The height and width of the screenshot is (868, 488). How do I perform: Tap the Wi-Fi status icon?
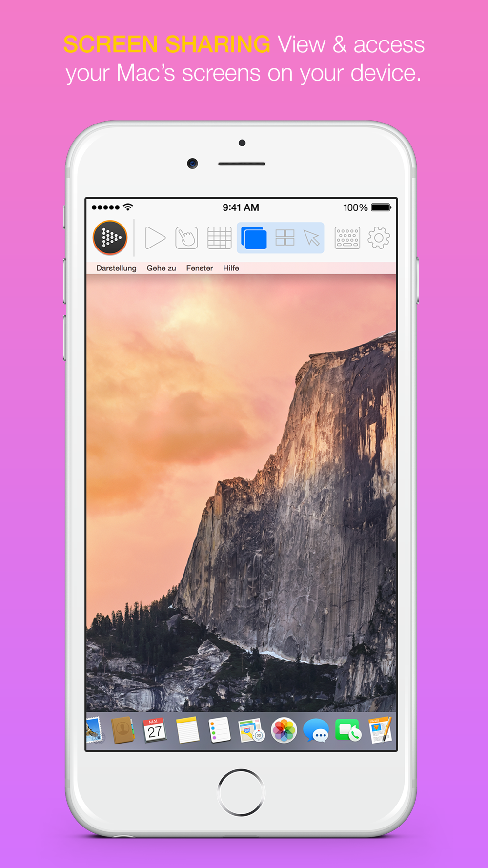click(128, 207)
